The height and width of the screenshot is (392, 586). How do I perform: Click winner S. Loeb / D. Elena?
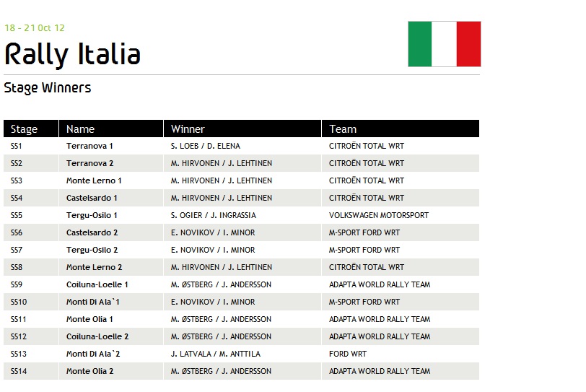(205, 146)
